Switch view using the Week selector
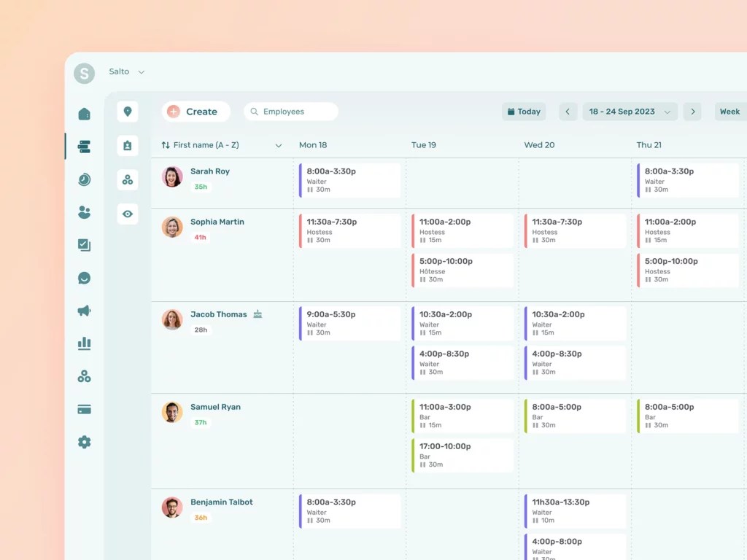The image size is (747, 560). point(729,111)
